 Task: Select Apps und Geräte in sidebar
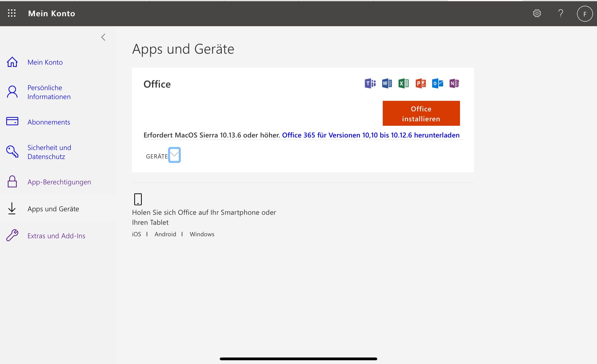(x=53, y=209)
